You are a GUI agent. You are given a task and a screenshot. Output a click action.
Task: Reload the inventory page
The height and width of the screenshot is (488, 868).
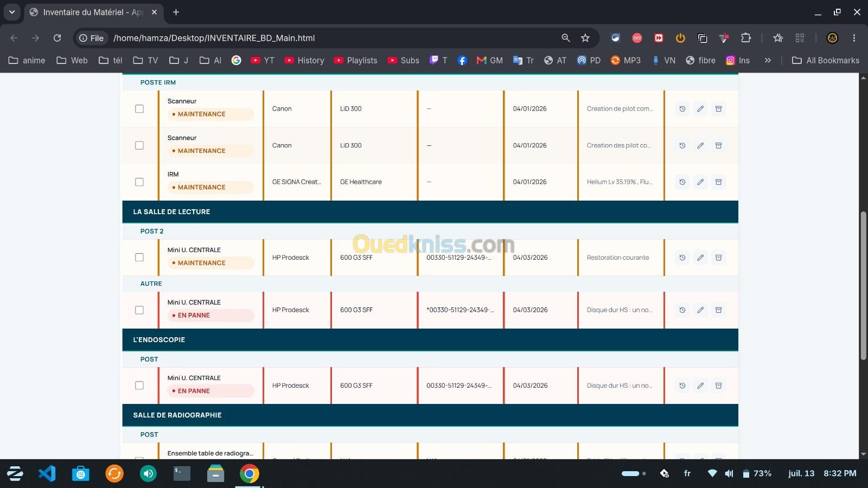57,38
